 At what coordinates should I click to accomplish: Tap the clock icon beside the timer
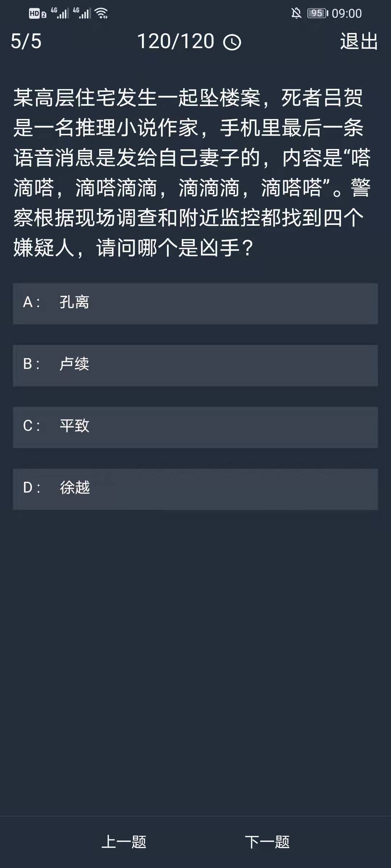(x=232, y=42)
